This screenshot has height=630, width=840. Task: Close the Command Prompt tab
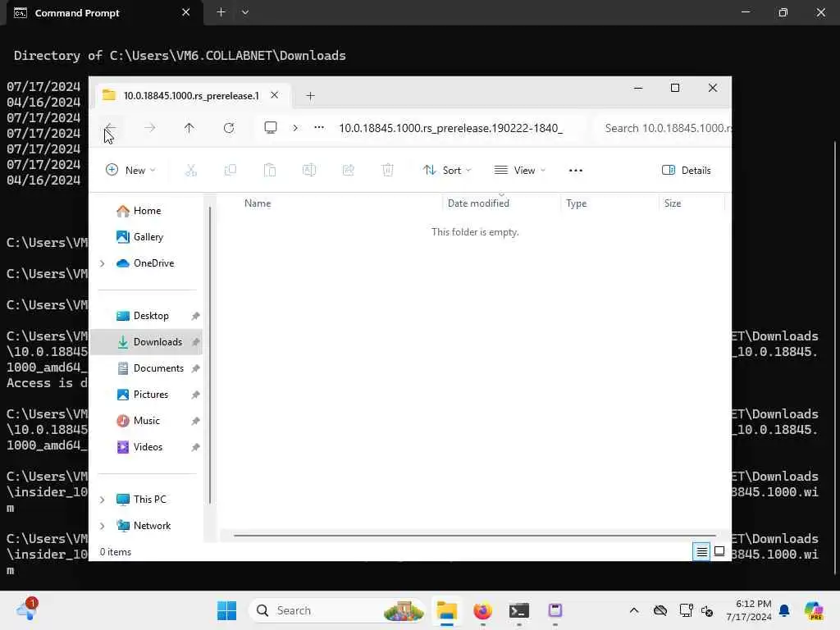[x=186, y=12]
